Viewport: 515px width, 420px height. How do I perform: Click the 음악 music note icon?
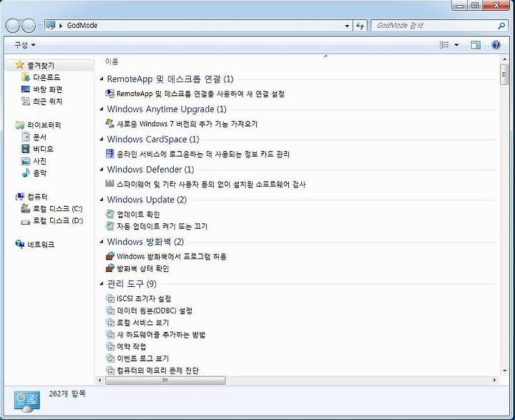click(x=26, y=172)
